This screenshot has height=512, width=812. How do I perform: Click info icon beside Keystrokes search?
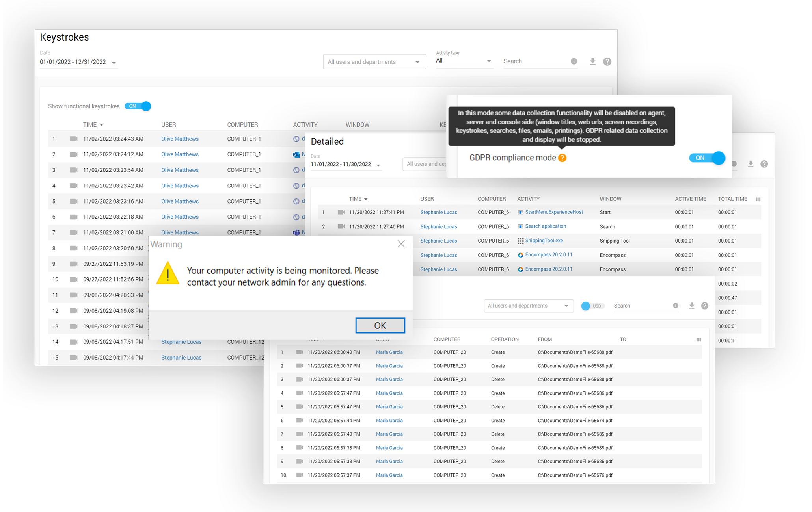pyautogui.click(x=574, y=61)
